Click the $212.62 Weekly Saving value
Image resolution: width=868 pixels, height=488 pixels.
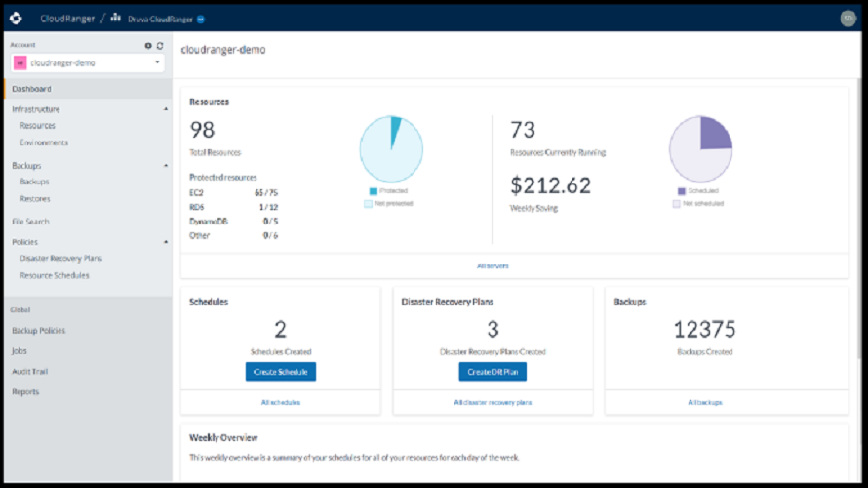550,185
